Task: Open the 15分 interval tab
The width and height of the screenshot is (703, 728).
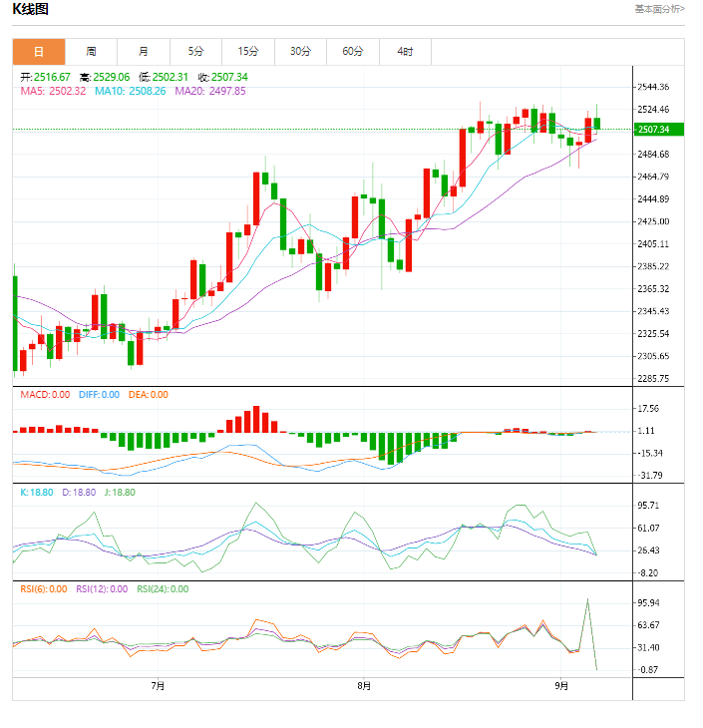Action: point(248,52)
